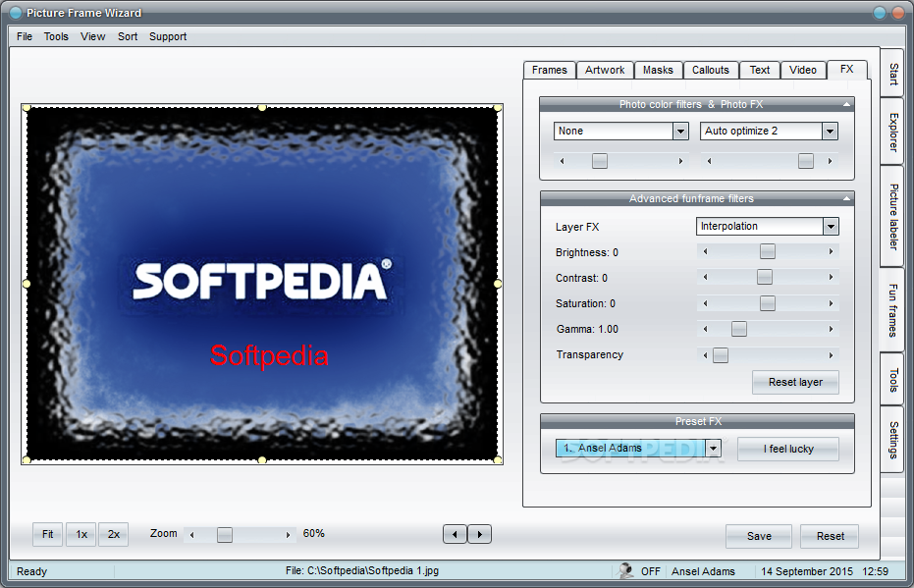Increase Brightness with right arrow
The width and height of the screenshot is (914, 588).
(831, 251)
